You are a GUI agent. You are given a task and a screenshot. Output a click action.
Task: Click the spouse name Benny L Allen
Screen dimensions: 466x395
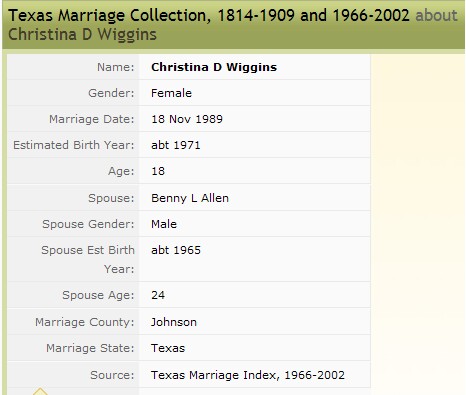pos(190,198)
